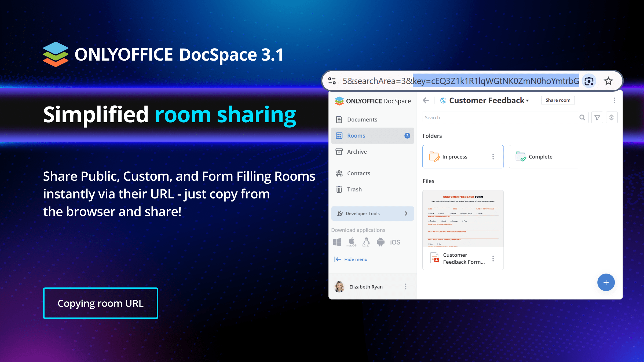The width and height of the screenshot is (644, 362).
Task: Click the Google Lens icon in address bar
Action: coord(589,81)
